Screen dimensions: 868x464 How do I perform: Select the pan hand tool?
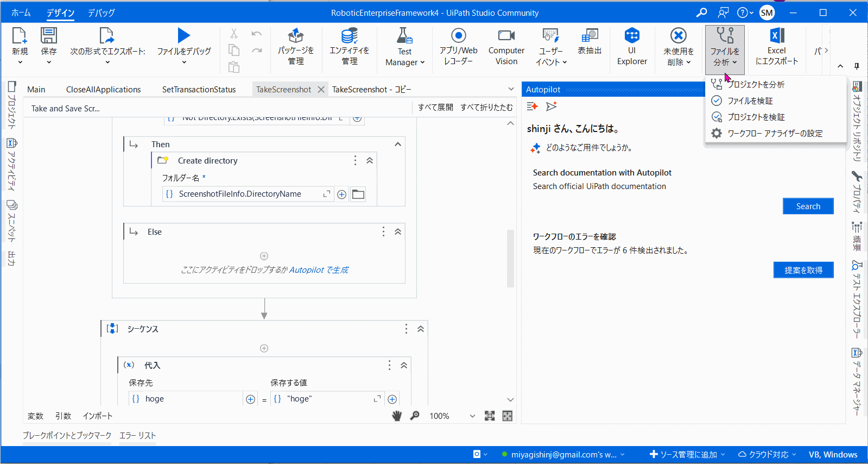[x=397, y=416]
